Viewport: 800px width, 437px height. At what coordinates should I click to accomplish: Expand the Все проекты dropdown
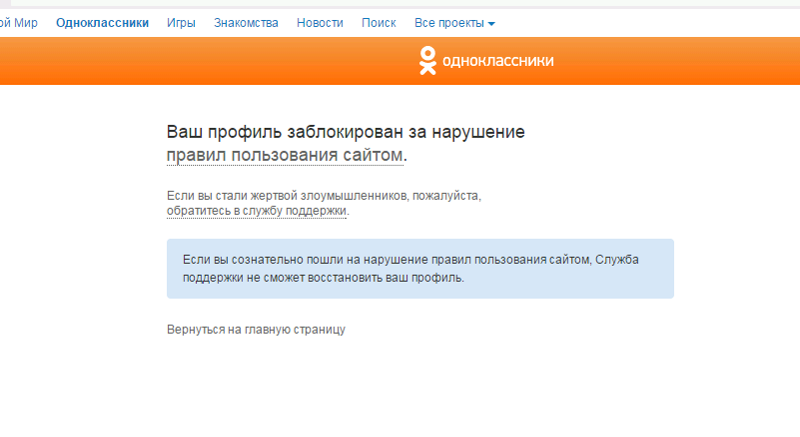[x=455, y=23]
